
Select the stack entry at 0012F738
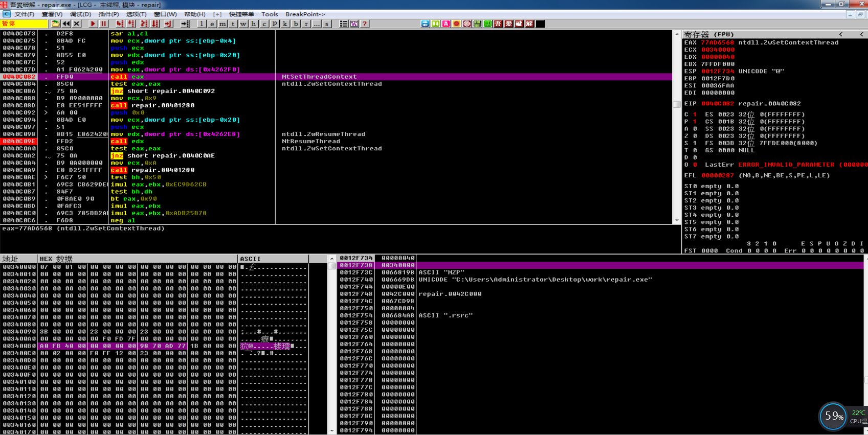click(x=602, y=265)
